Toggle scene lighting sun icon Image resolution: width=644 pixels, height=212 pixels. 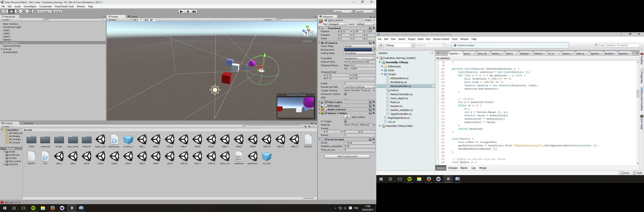pos(141,20)
